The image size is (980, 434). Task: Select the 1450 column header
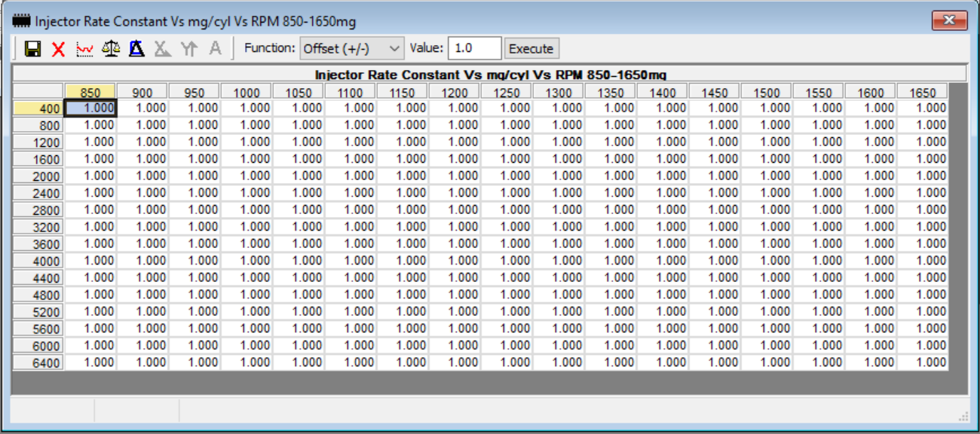point(714,92)
